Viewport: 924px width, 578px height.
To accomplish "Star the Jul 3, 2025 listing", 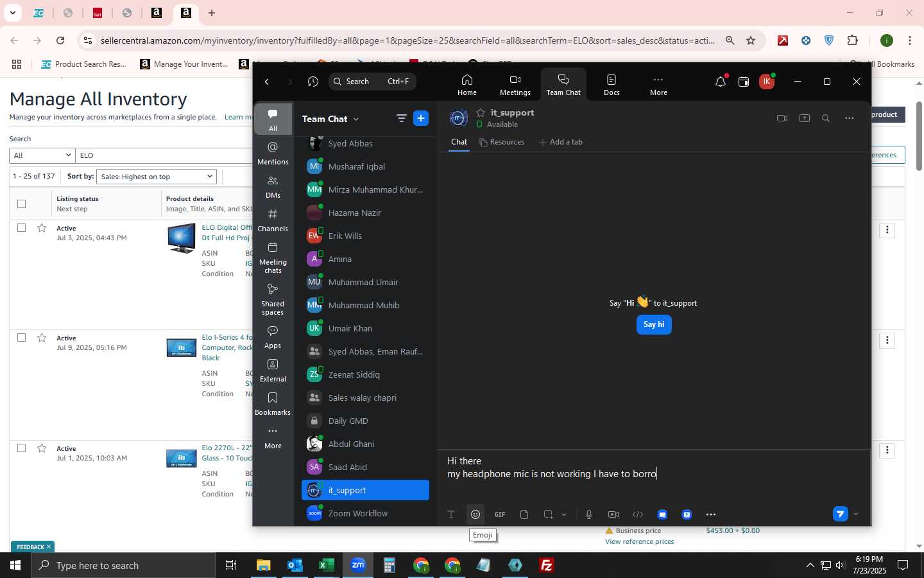I will pyautogui.click(x=42, y=228).
